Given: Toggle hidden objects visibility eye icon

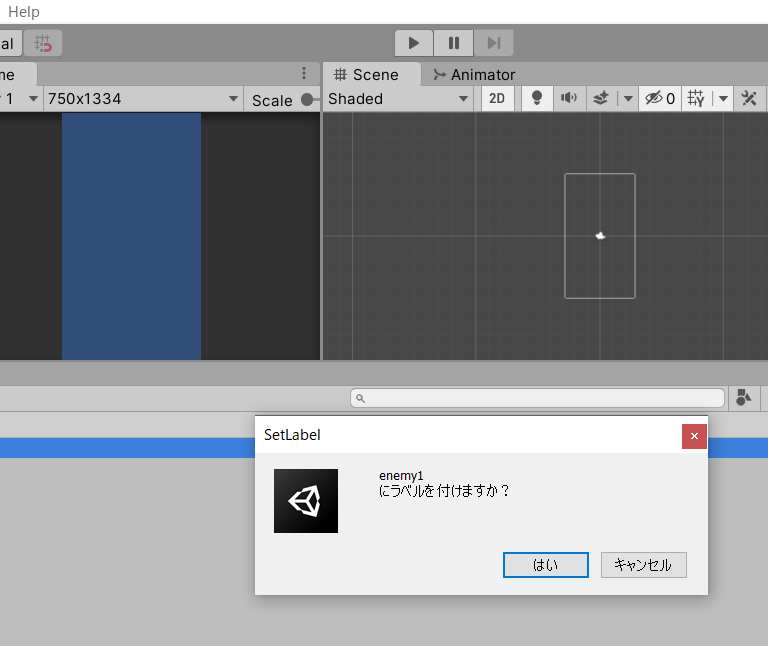Looking at the screenshot, I should pyautogui.click(x=659, y=99).
